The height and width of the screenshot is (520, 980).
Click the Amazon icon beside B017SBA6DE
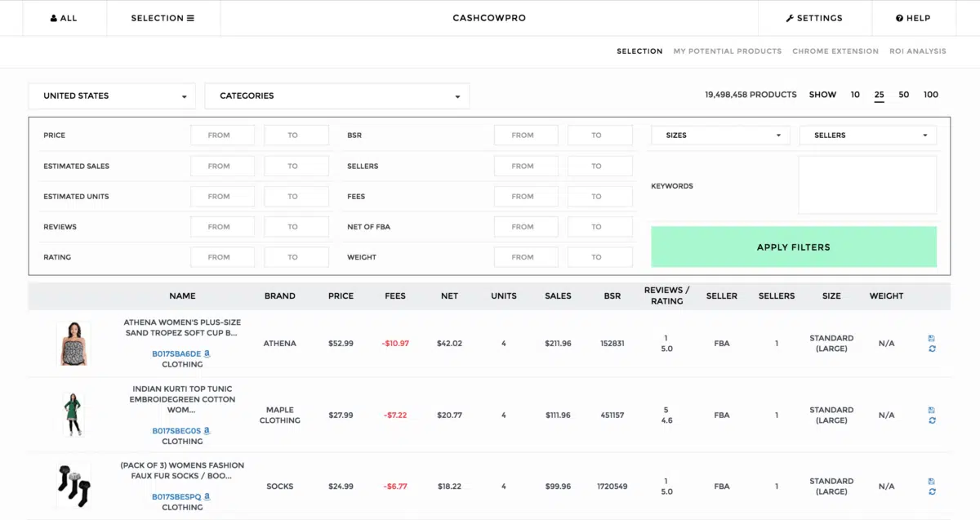click(x=207, y=353)
